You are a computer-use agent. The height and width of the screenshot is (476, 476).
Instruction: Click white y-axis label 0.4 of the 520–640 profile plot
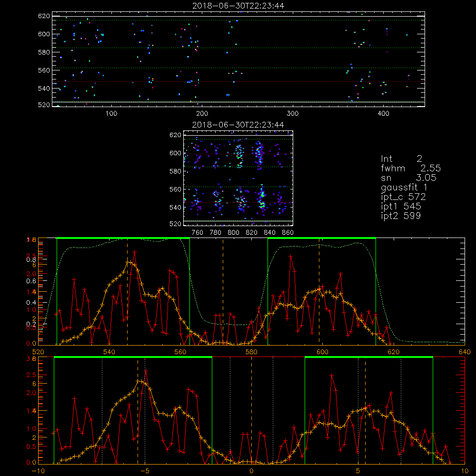tap(31, 302)
